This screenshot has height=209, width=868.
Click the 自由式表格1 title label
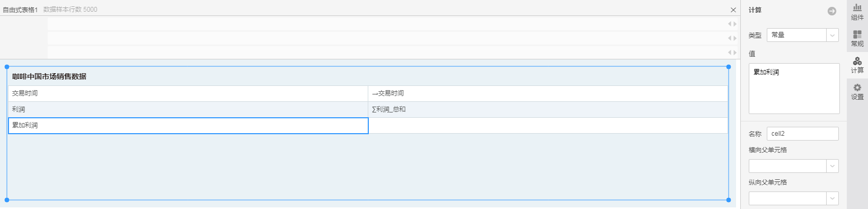pyautogui.click(x=20, y=10)
